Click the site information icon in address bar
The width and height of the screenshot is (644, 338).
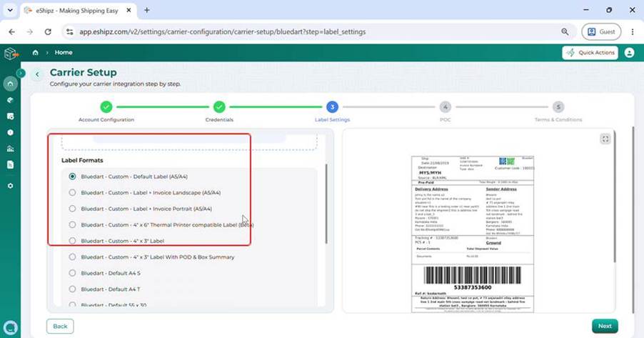70,31
